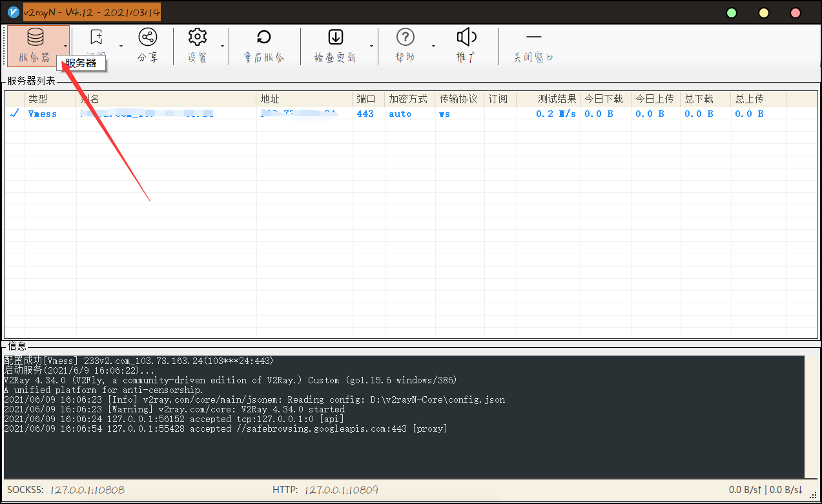Sort by the 类型 column header

[x=51, y=99]
